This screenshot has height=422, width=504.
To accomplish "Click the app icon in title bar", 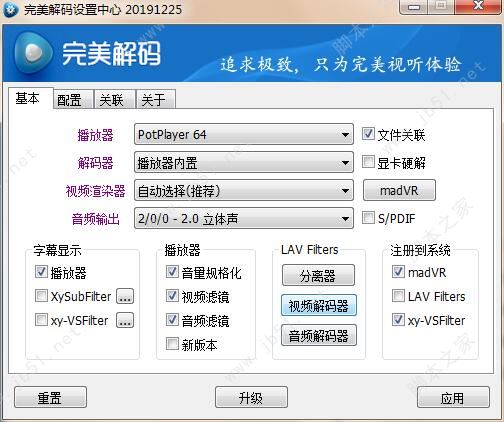I will click(x=10, y=10).
